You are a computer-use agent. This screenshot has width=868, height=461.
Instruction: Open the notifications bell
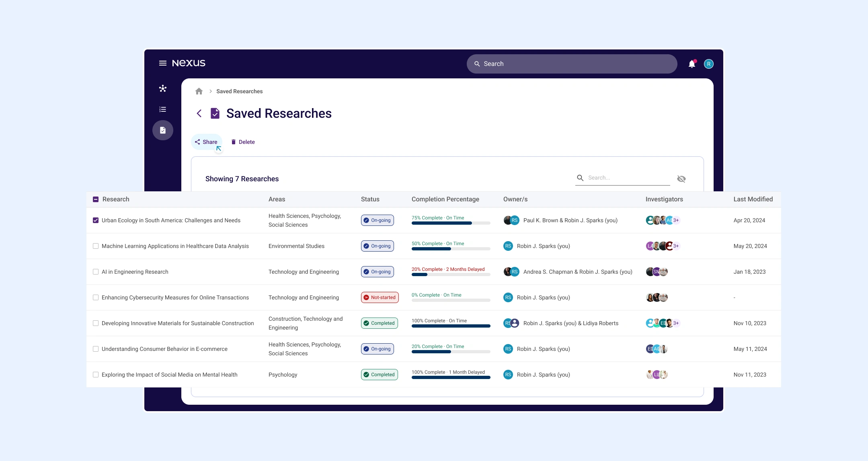click(692, 64)
